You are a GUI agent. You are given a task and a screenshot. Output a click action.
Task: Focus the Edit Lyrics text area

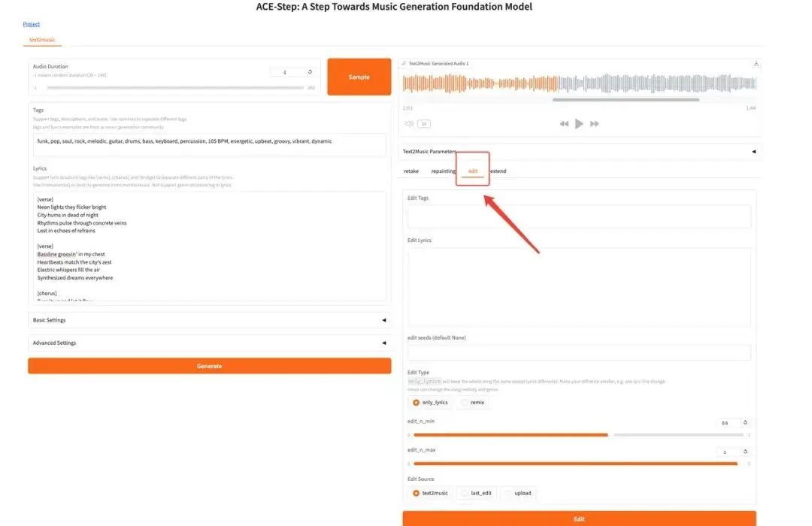coord(579,287)
